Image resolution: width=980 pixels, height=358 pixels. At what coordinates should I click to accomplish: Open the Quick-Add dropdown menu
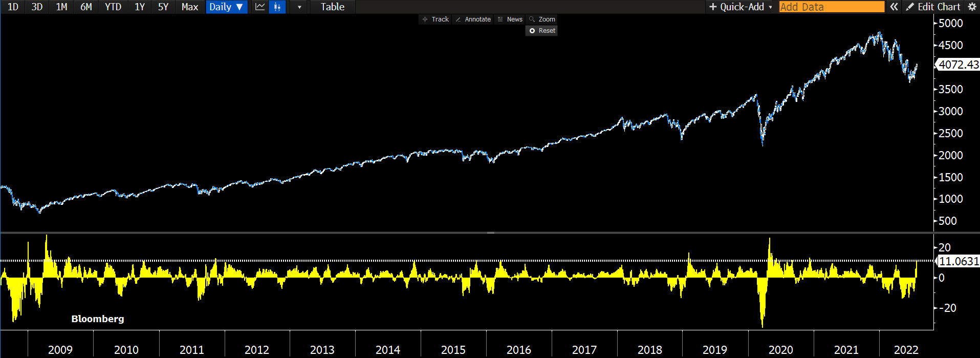(741, 7)
